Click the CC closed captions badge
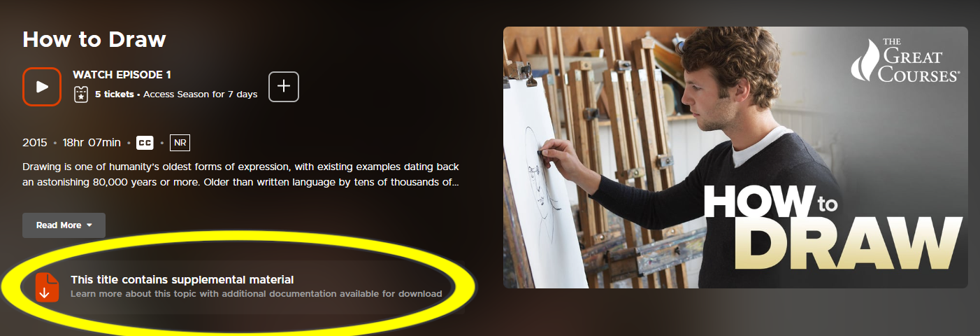The image size is (980, 336). click(145, 143)
